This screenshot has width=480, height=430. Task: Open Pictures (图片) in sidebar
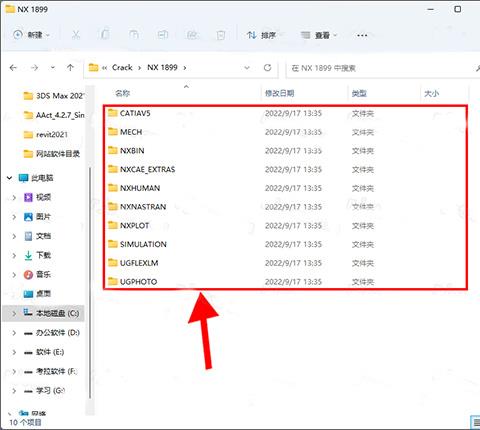[x=38, y=217]
